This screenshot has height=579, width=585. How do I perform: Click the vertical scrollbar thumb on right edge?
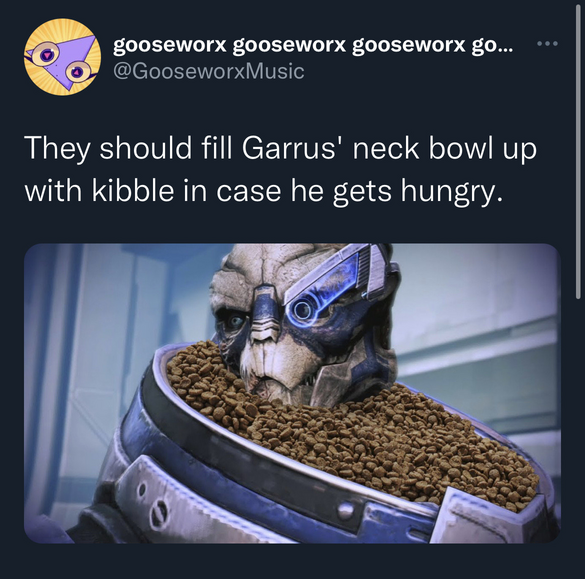578,149
